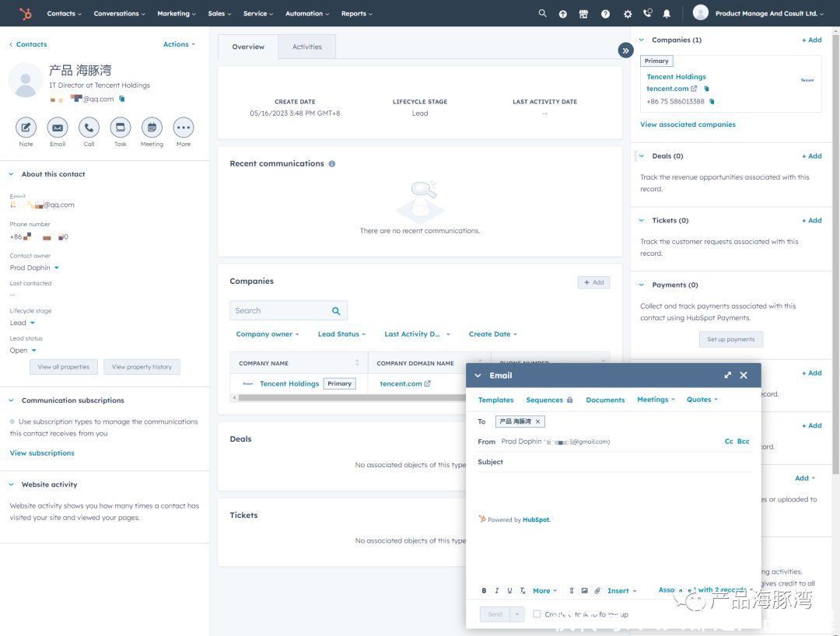The height and width of the screenshot is (636, 840).
Task: Collapse the About this contact section
Action: (x=11, y=174)
